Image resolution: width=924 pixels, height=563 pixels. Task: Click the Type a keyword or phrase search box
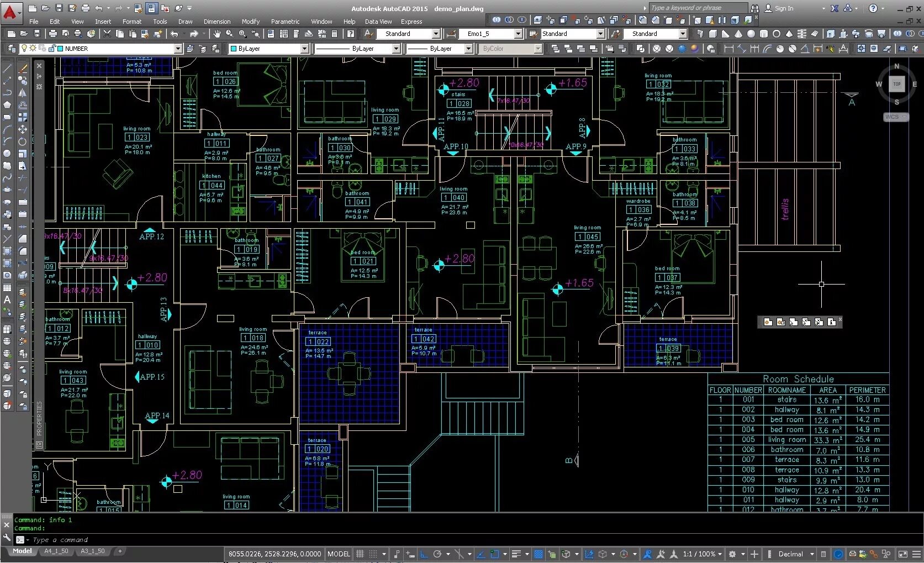(x=698, y=8)
